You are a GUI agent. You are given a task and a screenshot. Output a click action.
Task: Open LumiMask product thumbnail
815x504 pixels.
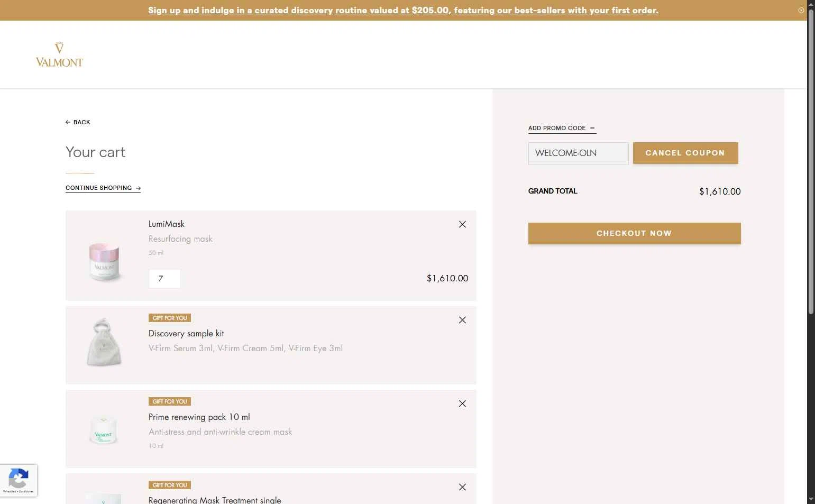click(x=104, y=261)
